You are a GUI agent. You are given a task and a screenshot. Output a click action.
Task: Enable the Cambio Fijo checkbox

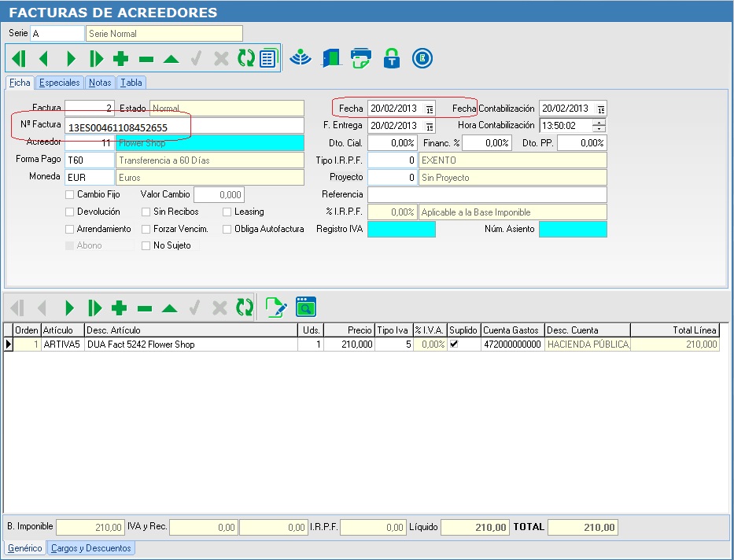70,194
